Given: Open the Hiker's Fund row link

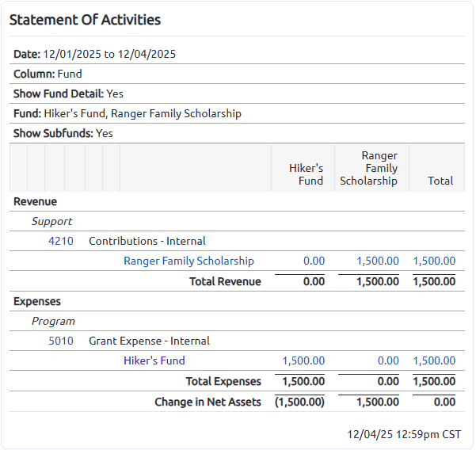Looking at the screenshot, I should coord(154,360).
